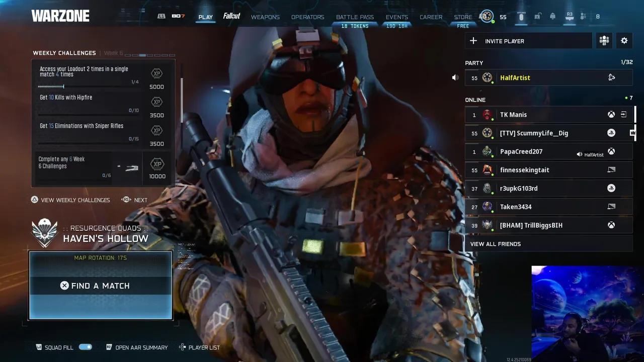Click the crown icon beside ScummyLife__Dig
Image resolution: width=644 pixels, height=362 pixels.
coord(632,133)
